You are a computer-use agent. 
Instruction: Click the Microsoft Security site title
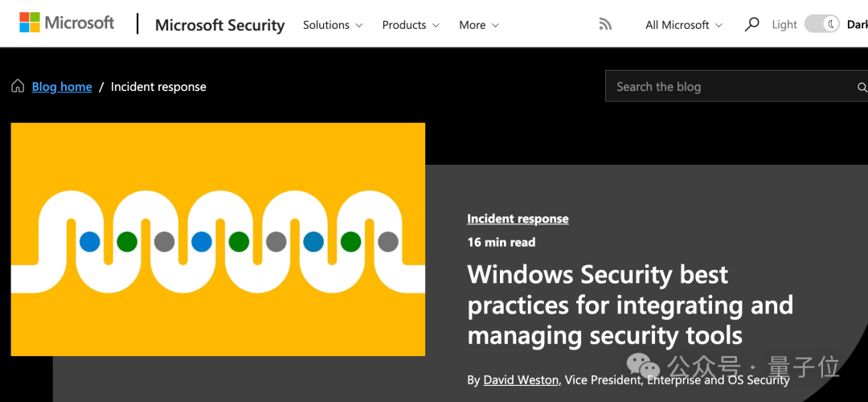point(219,25)
